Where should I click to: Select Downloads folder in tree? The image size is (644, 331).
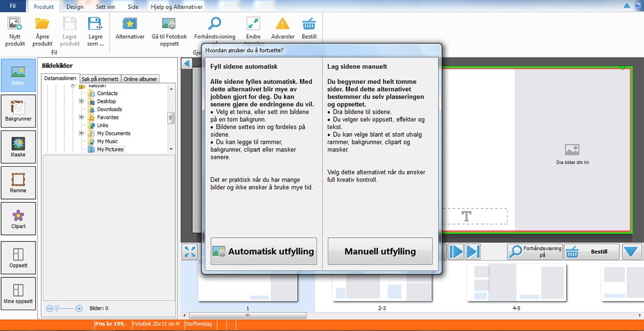click(x=109, y=109)
